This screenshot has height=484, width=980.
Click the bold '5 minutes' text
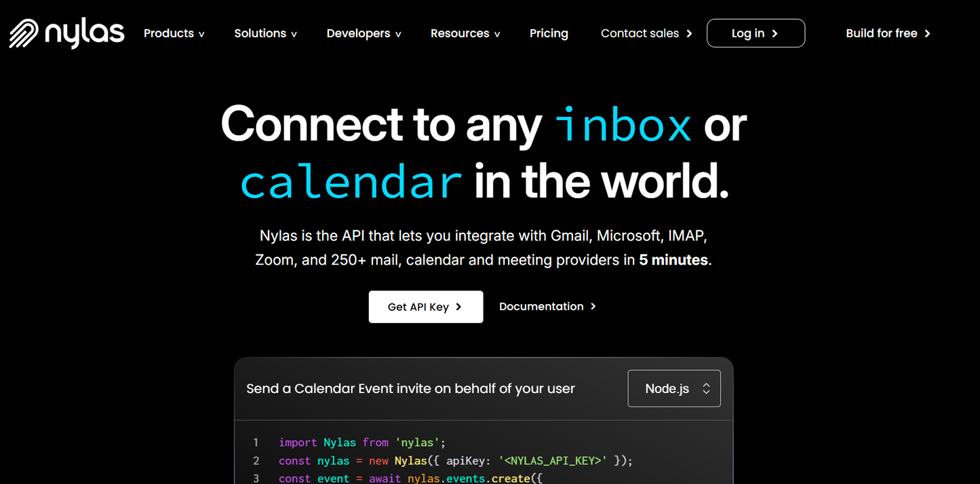[673, 260]
